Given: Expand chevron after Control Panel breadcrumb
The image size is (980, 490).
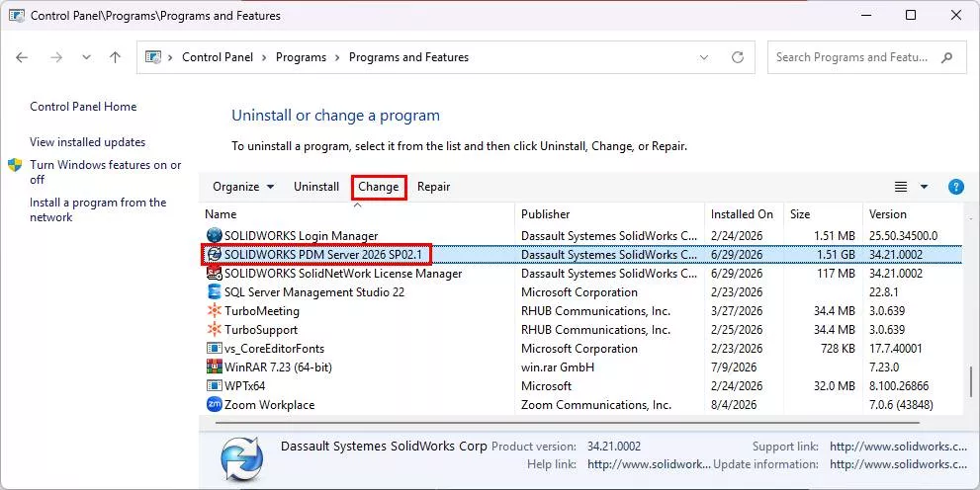Looking at the screenshot, I should click(x=264, y=57).
